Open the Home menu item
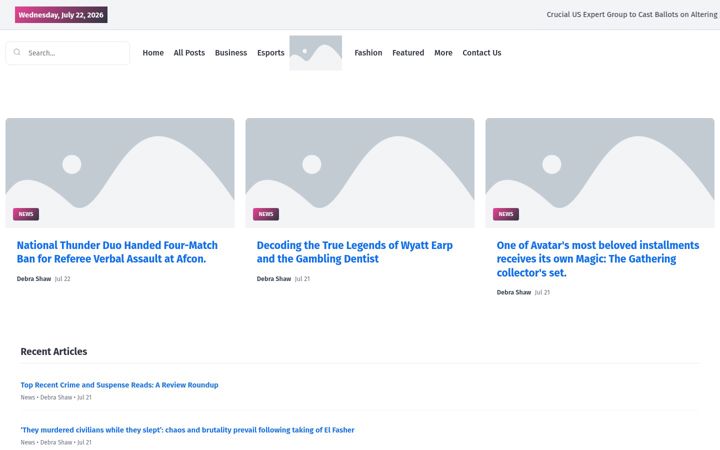 tap(153, 53)
